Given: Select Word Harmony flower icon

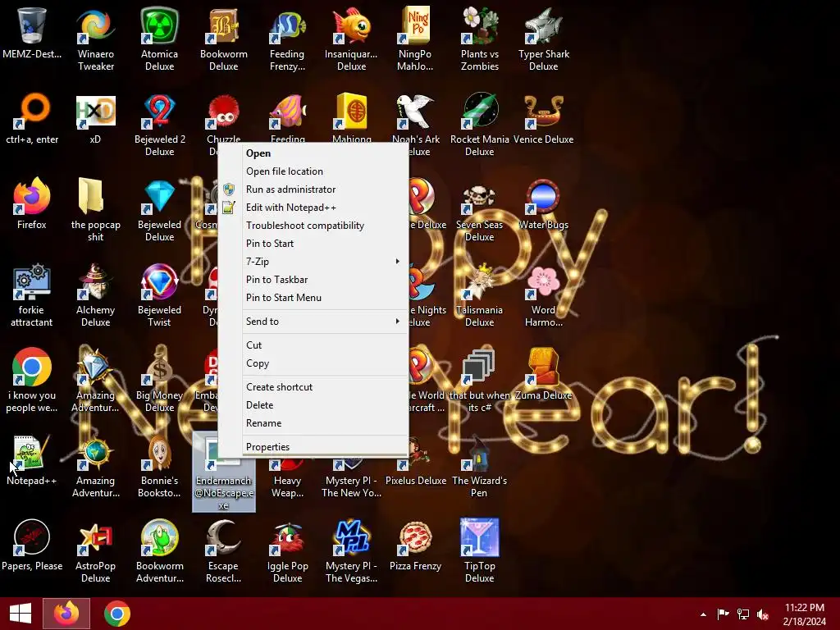Looking at the screenshot, I should point(543,281).
